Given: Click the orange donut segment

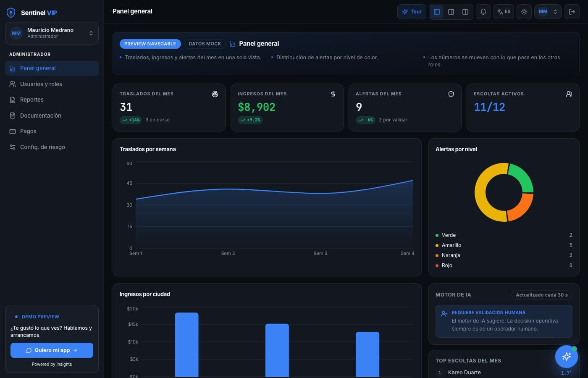Looking at the screenshot, I should point(522,209).
